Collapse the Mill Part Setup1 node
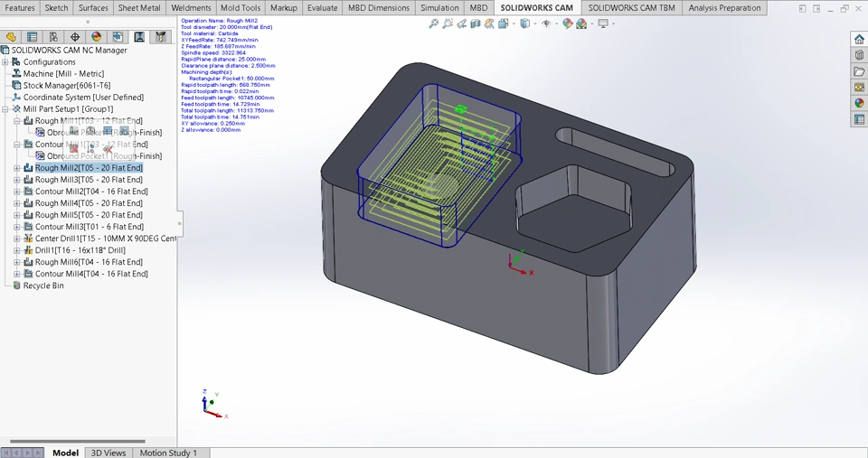868x458 pixels. pos(5,109)
